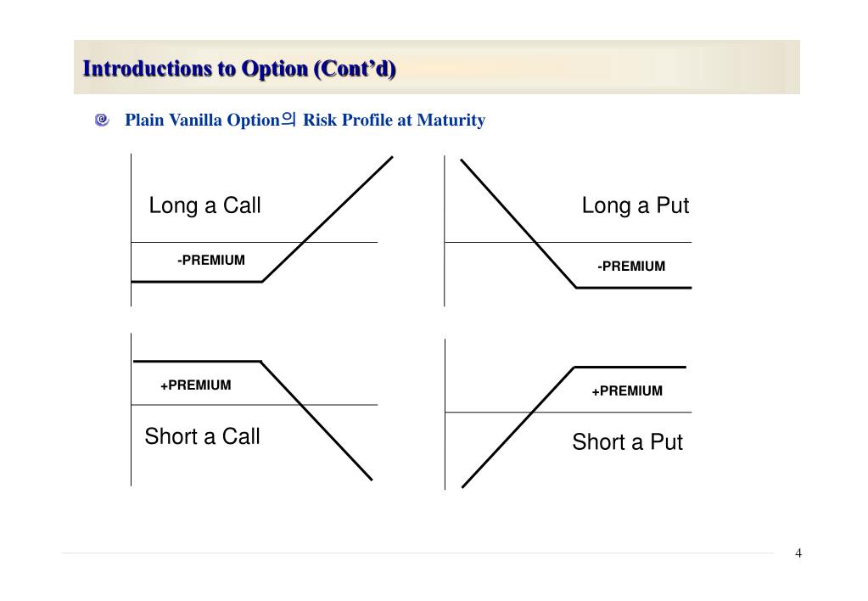This screenshot has height=601, width=868.
Task: Click the rising diagonal payoff line of Short a Put
Action: point(518,427)
